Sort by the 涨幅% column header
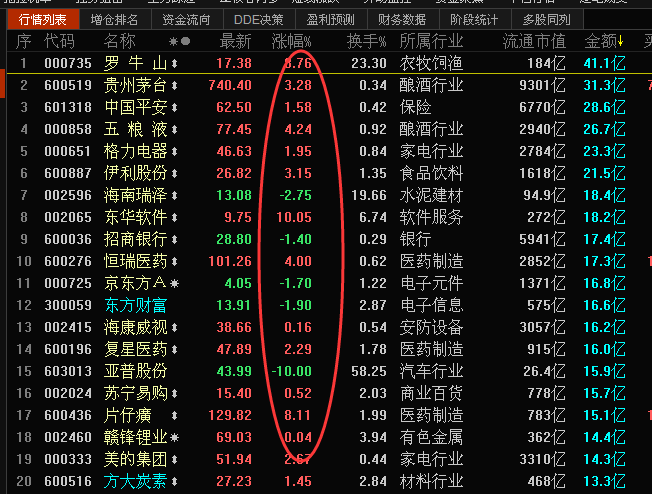 (x=291, y=41)
